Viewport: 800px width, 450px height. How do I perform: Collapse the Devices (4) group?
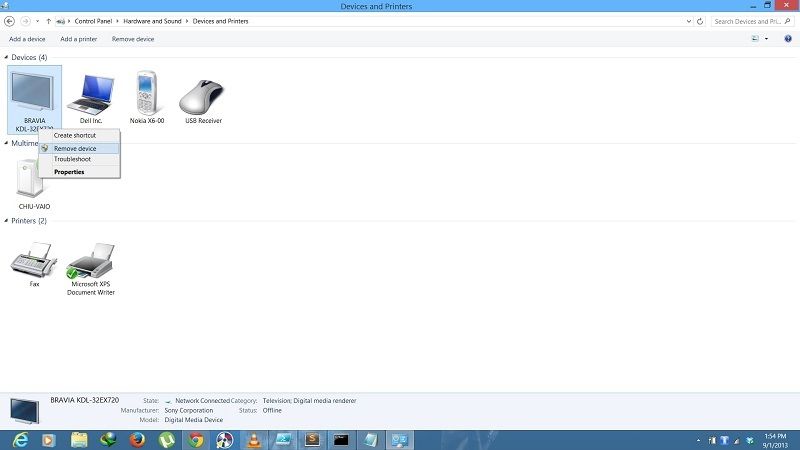[x=6, y=57]
